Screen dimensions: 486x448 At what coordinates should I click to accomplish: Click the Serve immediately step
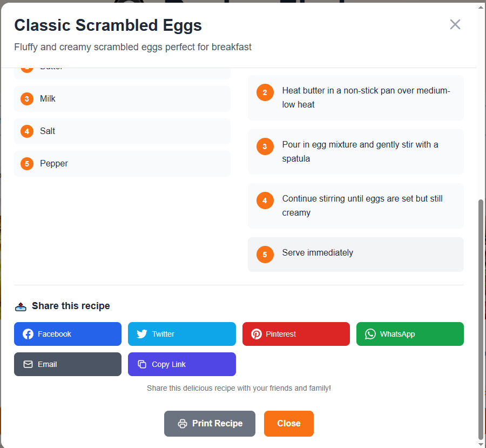(x=356, y=255)
